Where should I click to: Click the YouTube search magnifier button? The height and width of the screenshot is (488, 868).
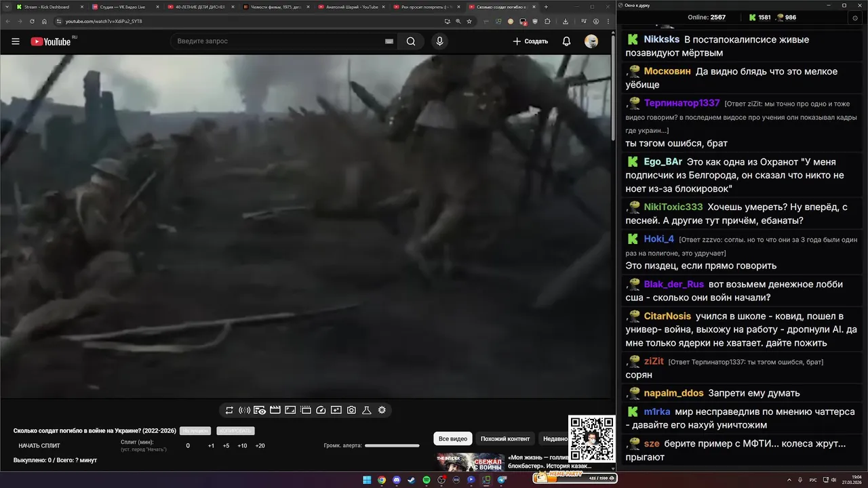411,41
